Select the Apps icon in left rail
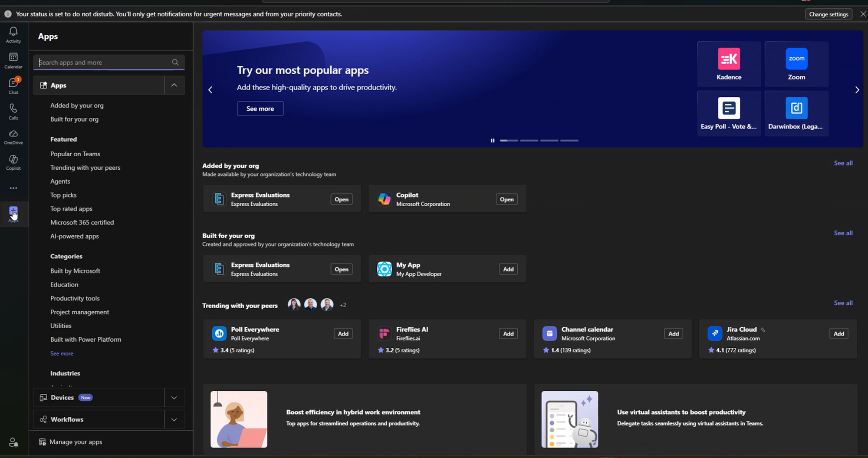Screen dimensions: 868x458 (x=13, y=214)
